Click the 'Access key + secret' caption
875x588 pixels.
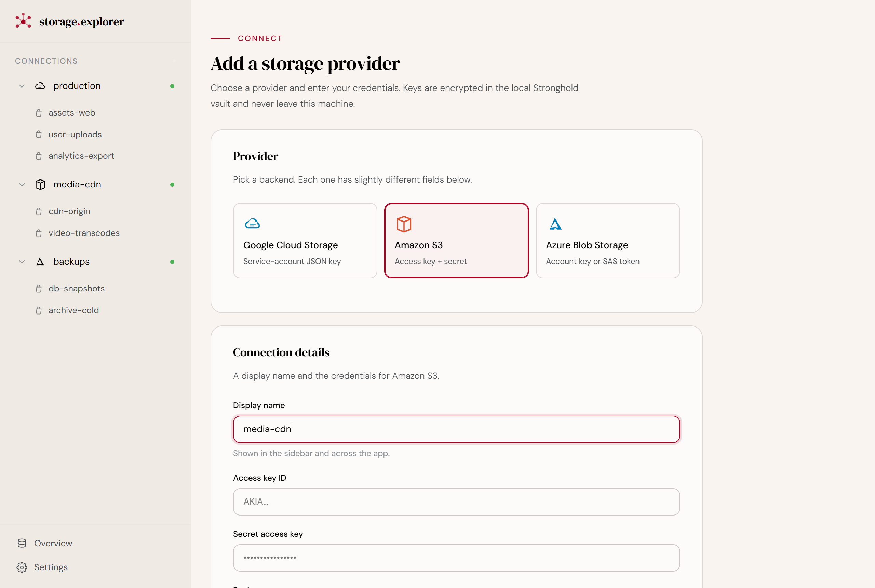pos(431,262)
